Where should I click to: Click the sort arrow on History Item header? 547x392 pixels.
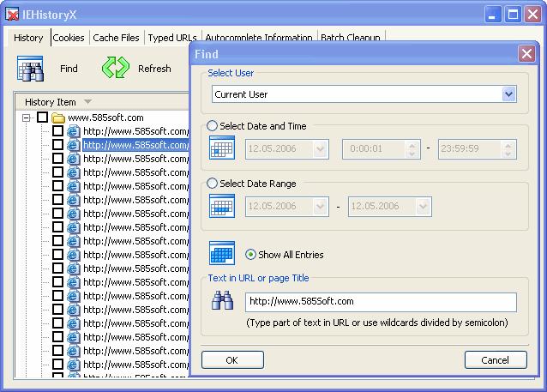coord(88,102)
